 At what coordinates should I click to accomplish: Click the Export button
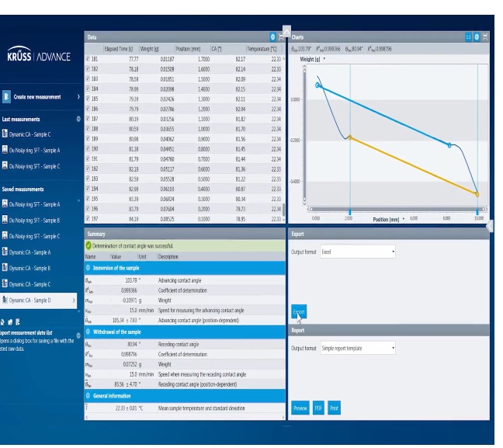pos(299,311)
